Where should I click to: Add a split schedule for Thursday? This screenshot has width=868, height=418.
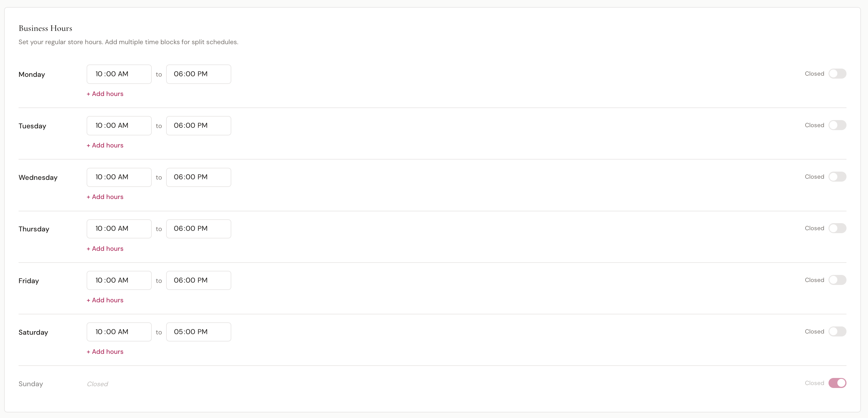coord(105,249)
